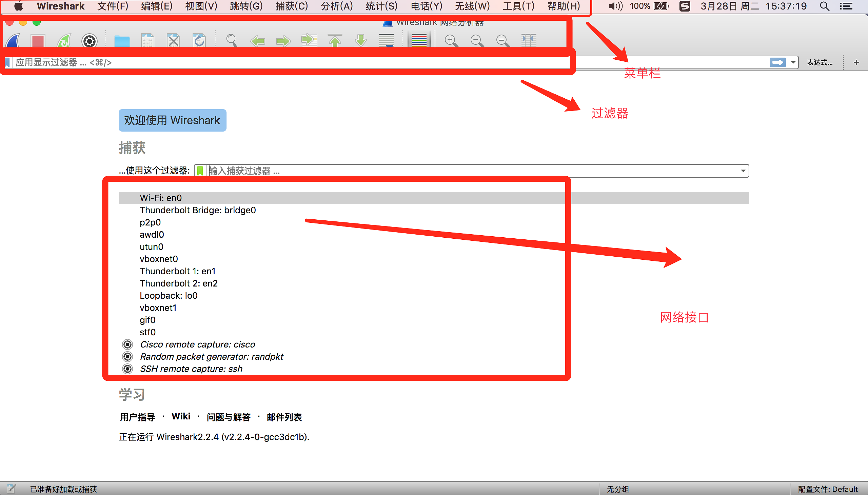Click resize columns toolbar icon
Screen dimensions: 868x495
pyautogui.click(x=529, y=40)
